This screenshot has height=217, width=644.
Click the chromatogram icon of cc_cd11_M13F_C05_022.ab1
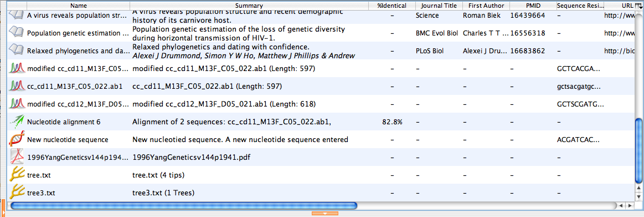[17, 87]
